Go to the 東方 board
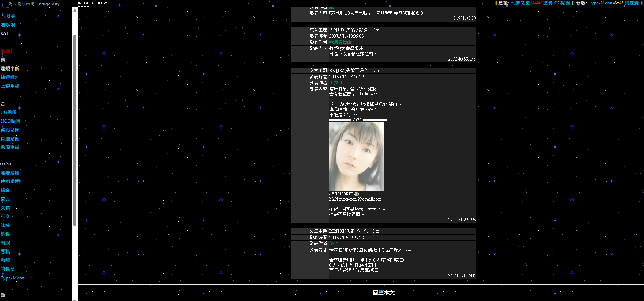Image resolution: width=644 pixels, height=301 pixels. [x=5, y=199]
